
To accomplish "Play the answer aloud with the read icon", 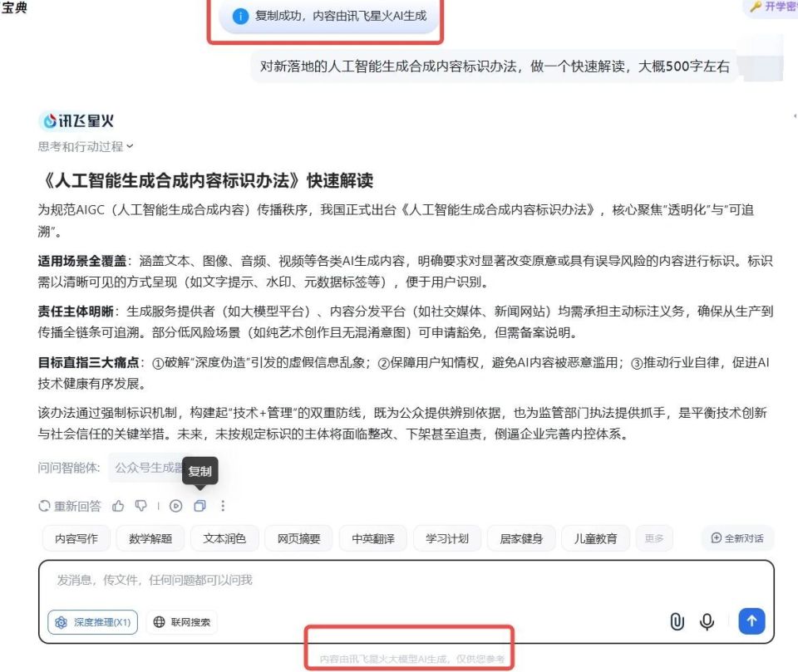I will pyautogui.click(x=175, y=505).
